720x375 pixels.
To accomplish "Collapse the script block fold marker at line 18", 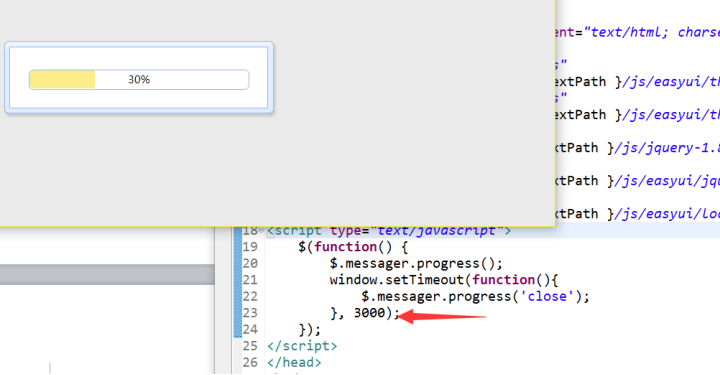I will coord(261,229).
